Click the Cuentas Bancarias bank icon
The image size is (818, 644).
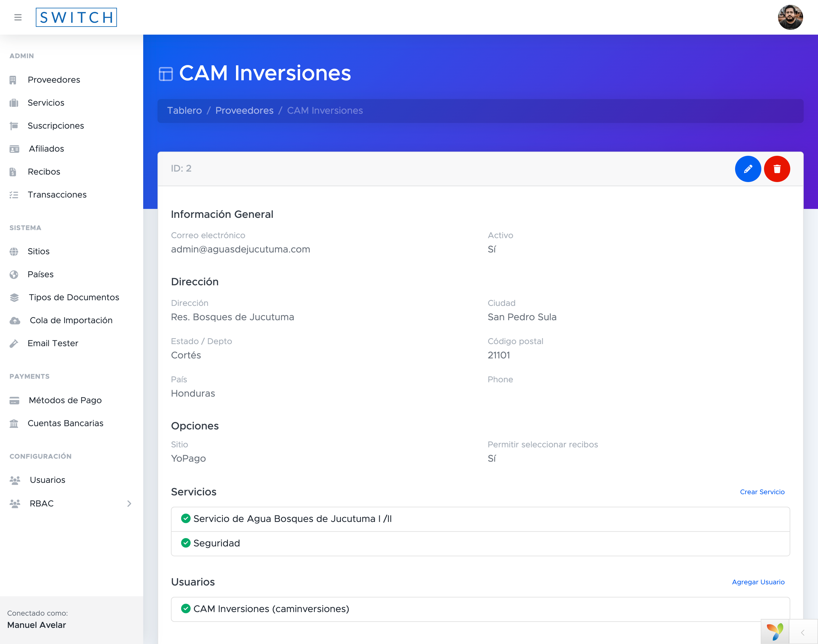tap(14, 423)
